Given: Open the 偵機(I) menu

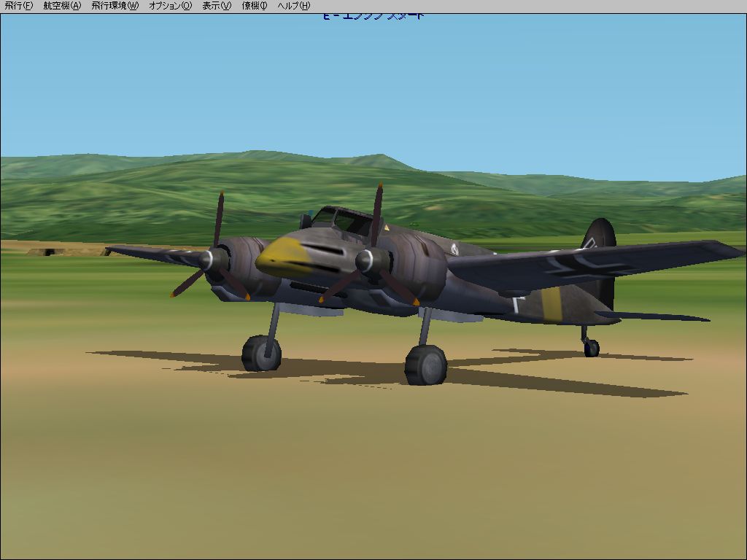Looking at the screenshot, I should [x=255, y=6].
